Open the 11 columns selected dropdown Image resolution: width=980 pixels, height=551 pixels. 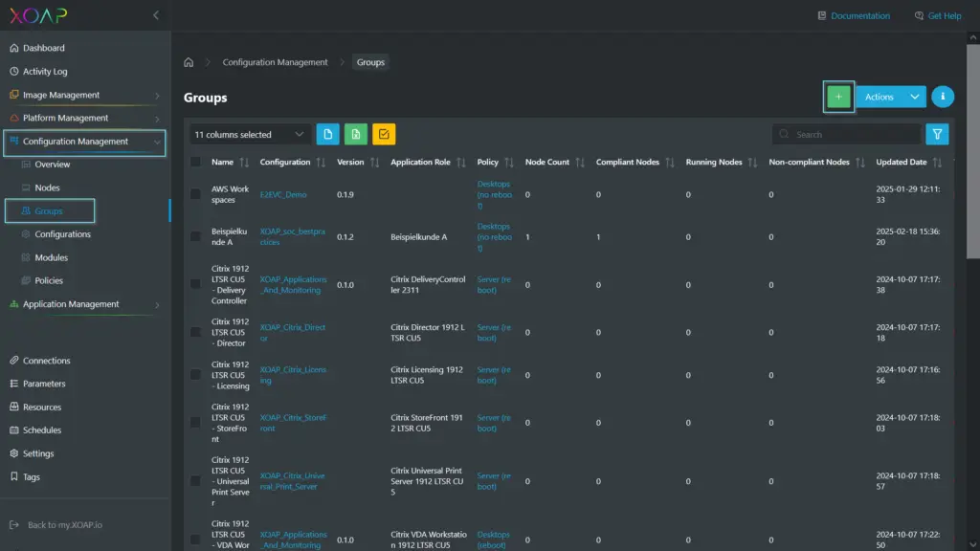tap(247, 134)
